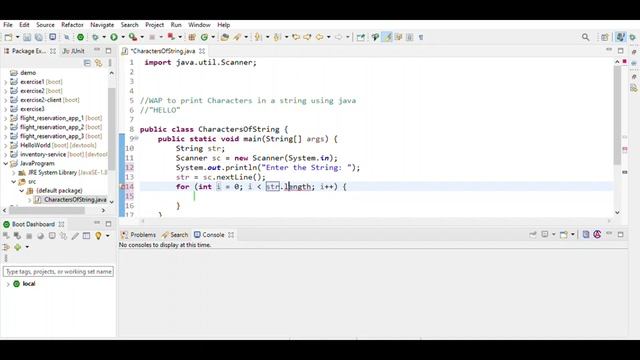Click the Open Perspective icon

(x=604, y=37)
